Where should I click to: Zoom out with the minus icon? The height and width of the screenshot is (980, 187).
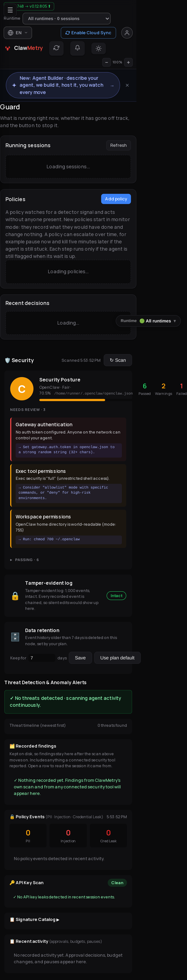(x=106, y=62)
